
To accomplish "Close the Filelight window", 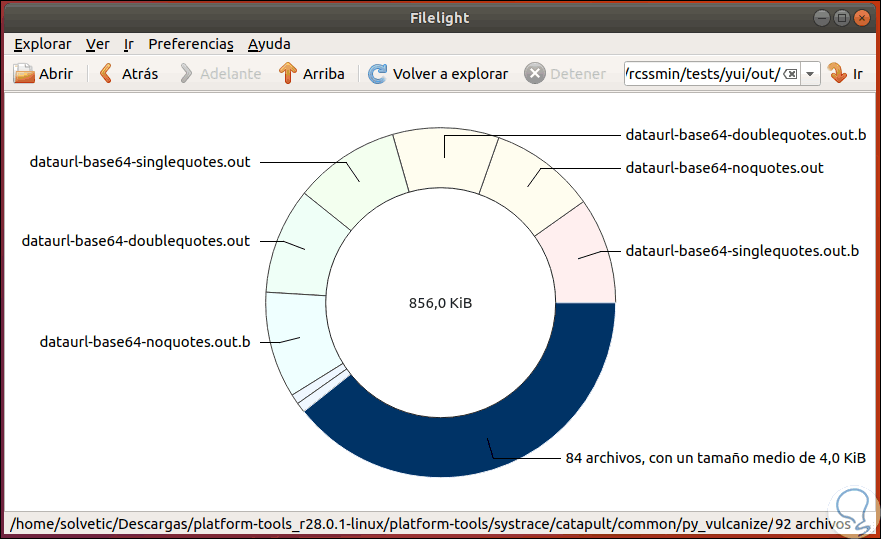I will (861, 18).
